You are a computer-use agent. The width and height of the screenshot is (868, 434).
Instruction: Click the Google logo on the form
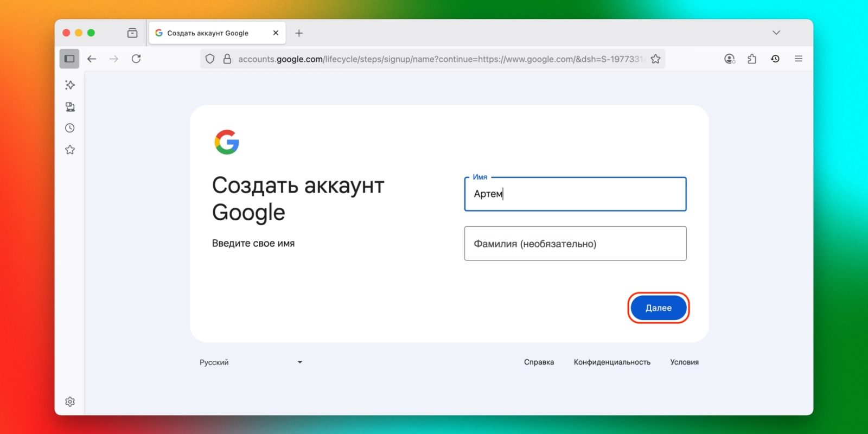(227, 142)
